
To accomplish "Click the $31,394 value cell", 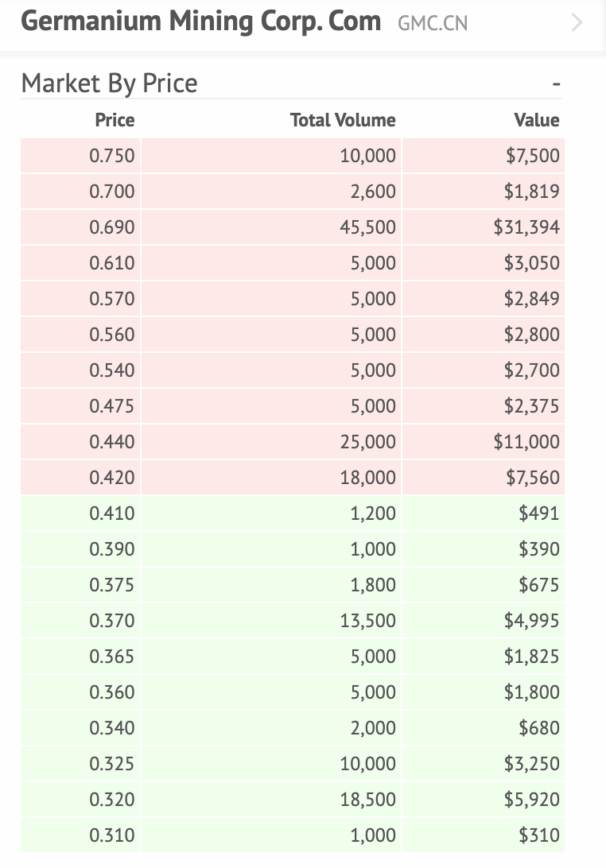I will (526, 227).
